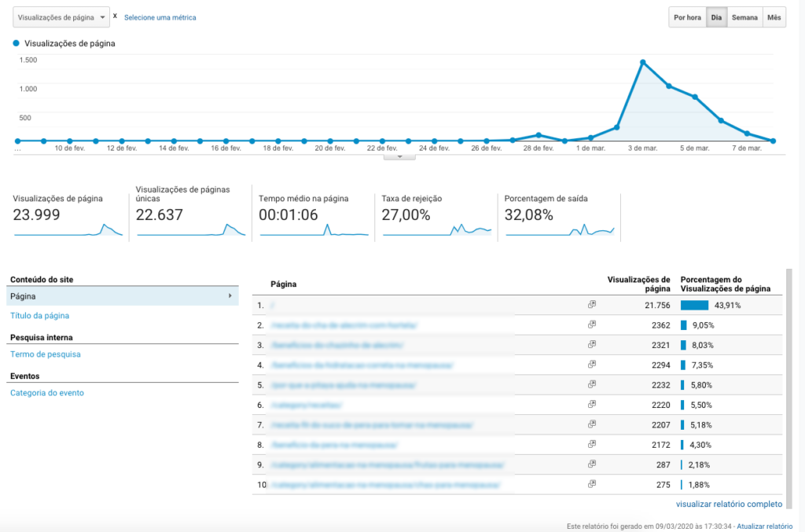
Task: Switch chart granularity to Mês
Action: [774, 17]
